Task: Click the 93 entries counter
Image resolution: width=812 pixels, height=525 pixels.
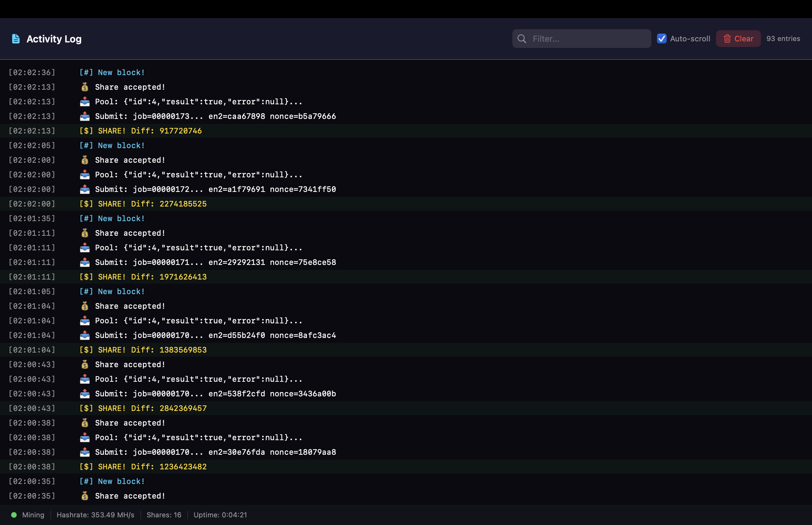Action: [x=783, y=39]
